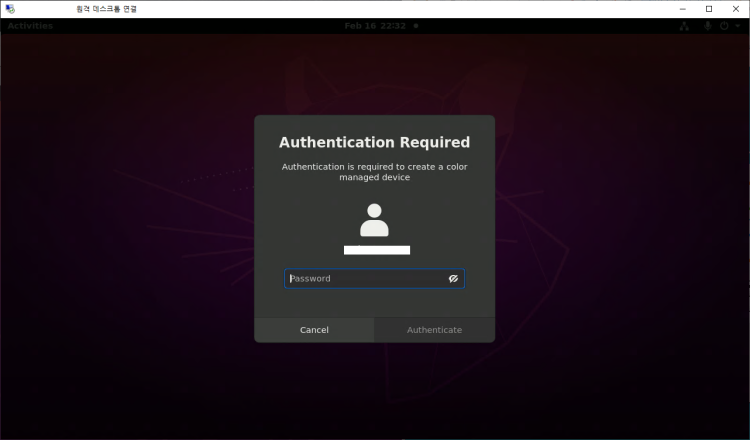Maximize the Remote Desktop window

(708, 8)
